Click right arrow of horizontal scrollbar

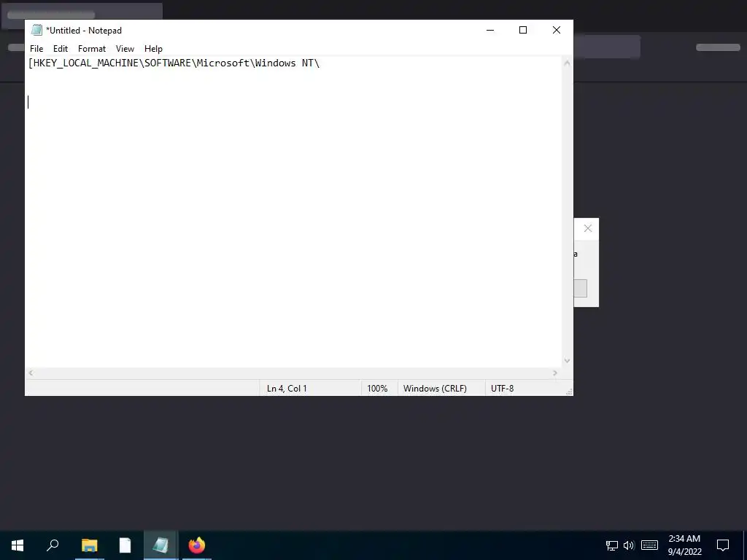click(555, 373)
